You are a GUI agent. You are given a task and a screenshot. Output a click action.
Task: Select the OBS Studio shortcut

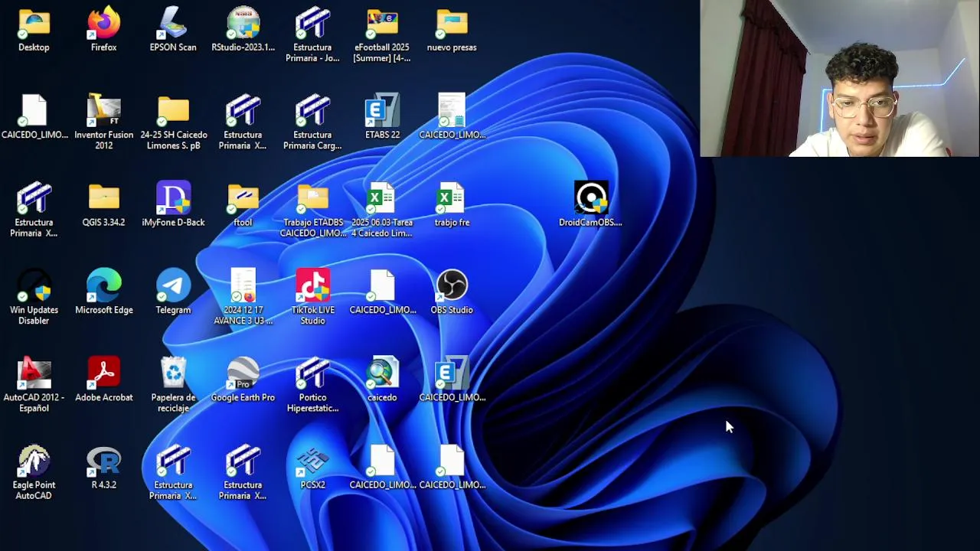tap(452, 287)
